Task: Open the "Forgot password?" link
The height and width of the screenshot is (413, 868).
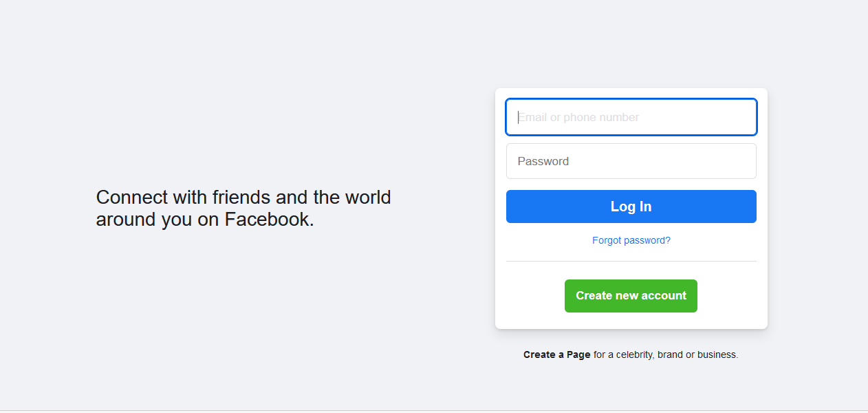Action: (x=631, y=240)
